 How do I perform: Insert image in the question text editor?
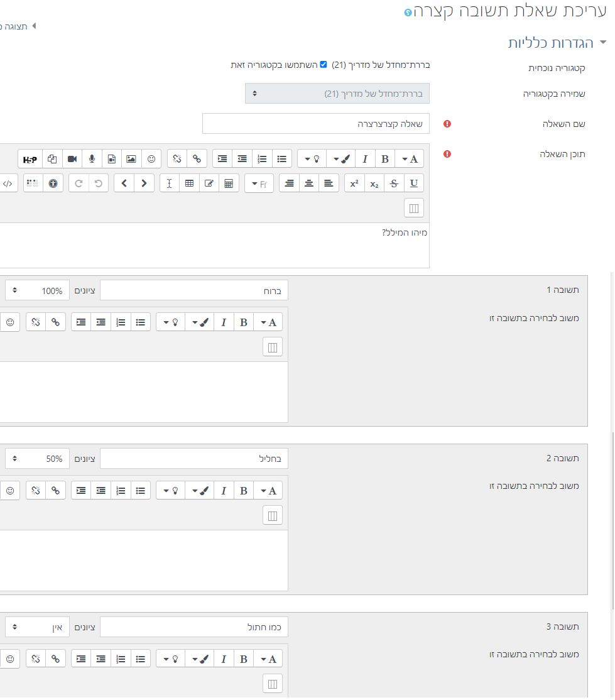coord(131,159)
